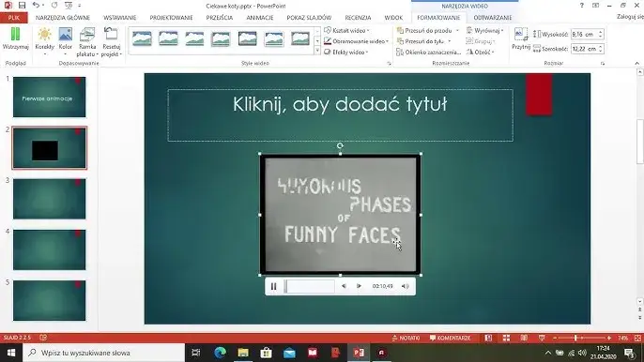The image size is (644, 362).
Task: Click the Undo arrow icon
Action: pyautogui.click(x=36, y=6)
